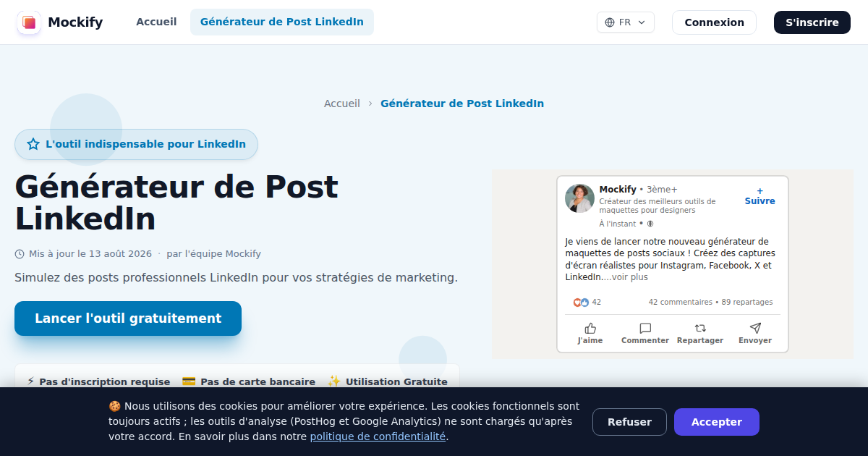Screen dimensions: 868x456
Task: Expand the post with ...voir plus
Action: (626, 277)
